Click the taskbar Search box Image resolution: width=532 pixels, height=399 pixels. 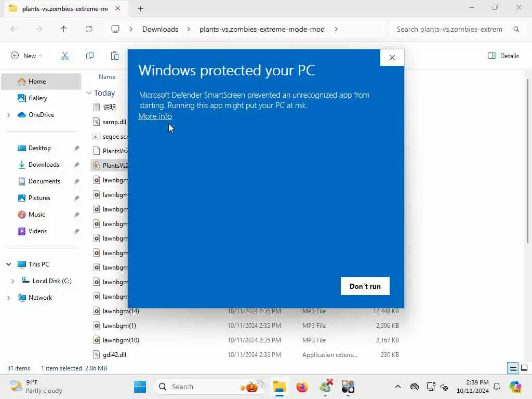(x=209, y=387)
